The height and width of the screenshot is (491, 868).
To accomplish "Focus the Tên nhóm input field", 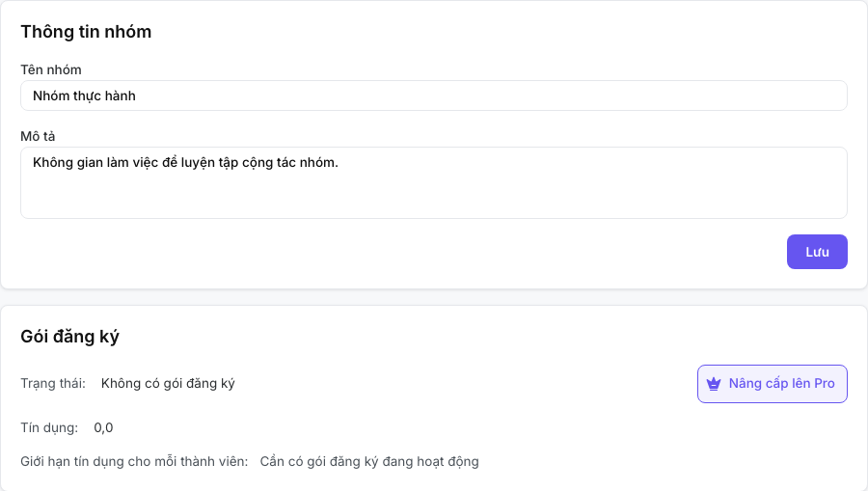I will click(x=434, y=95).
